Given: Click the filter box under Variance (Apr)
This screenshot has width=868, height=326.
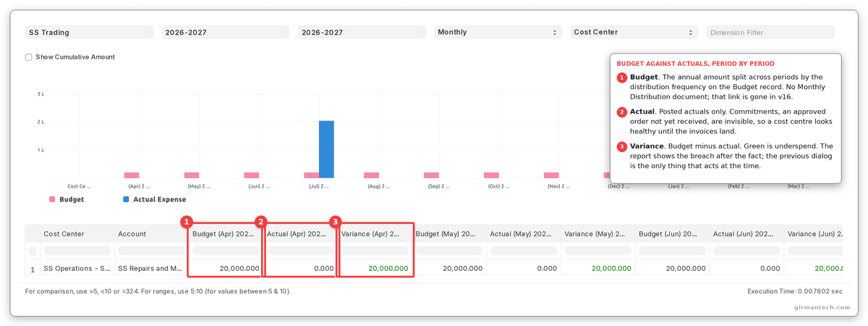Looking at the screenshot, I should 375,251.
